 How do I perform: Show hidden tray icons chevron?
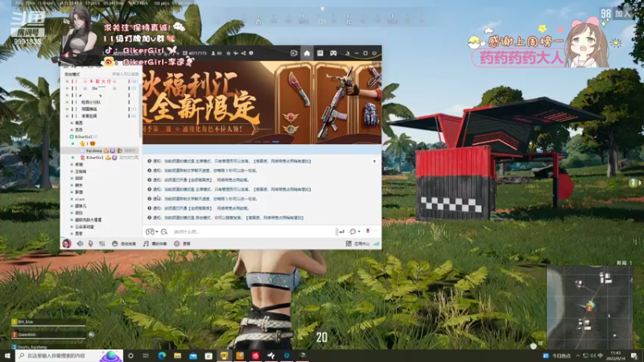click(578, 356)
